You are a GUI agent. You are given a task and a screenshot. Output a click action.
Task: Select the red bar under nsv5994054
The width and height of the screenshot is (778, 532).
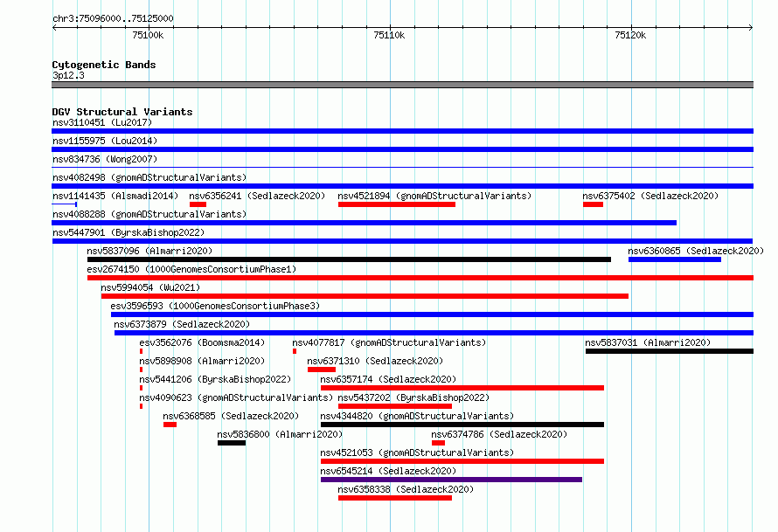[365, 296]
